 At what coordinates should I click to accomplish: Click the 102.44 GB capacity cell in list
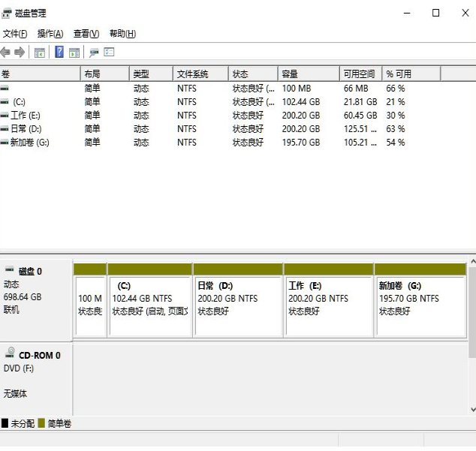(x=301, y=102)
